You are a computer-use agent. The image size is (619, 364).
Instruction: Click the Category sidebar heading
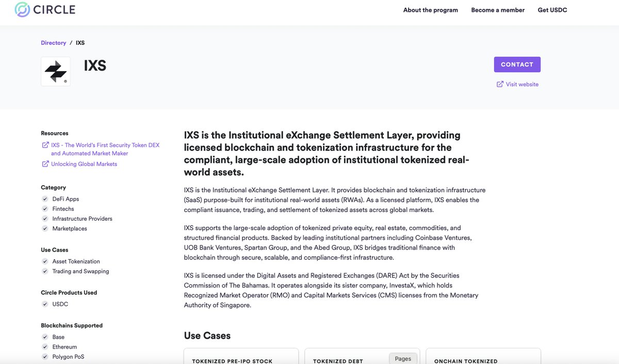tap(54, 187)
